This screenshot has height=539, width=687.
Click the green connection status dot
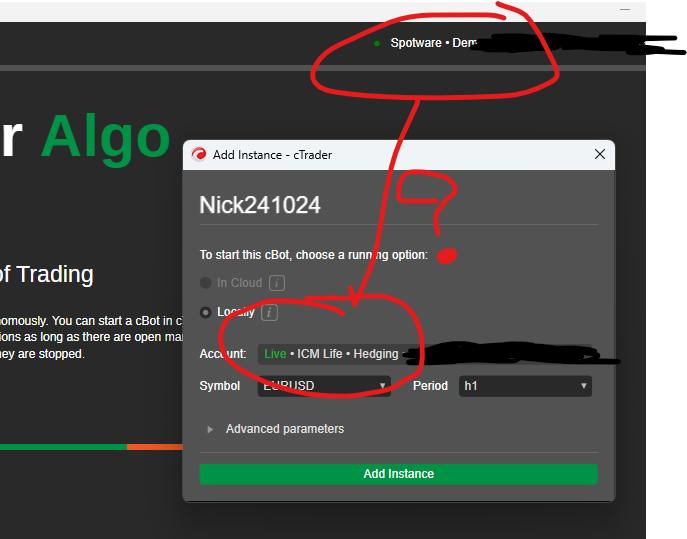376,43
